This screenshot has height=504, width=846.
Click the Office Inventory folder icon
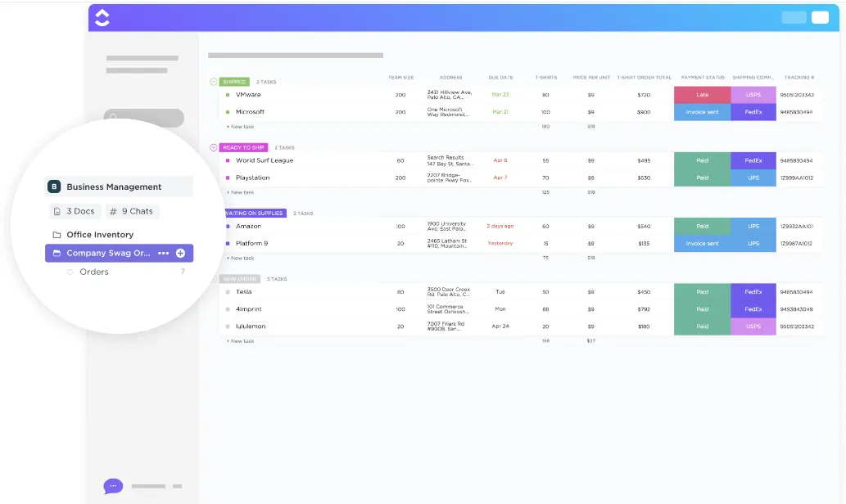57,235
